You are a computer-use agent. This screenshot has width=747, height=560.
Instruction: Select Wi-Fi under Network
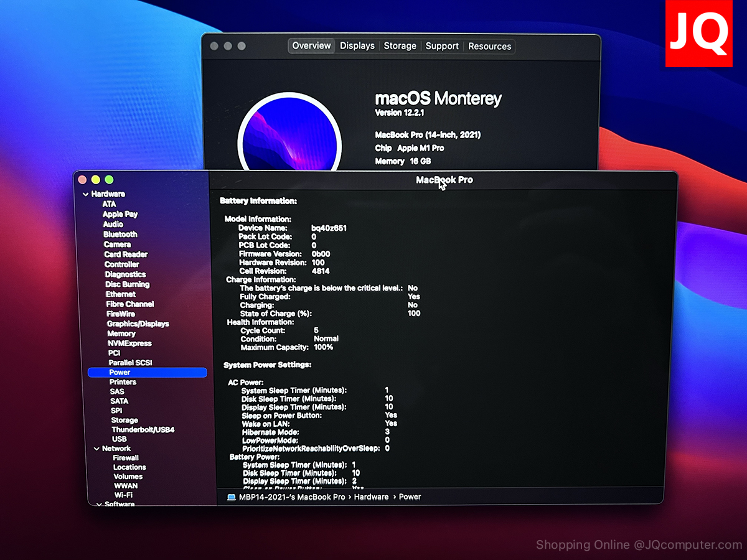pyautogui.click(x=123, y=495)
